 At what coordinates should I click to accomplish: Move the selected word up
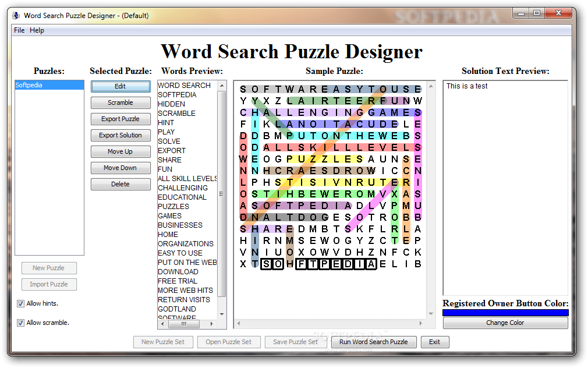[x=121, y=151]
